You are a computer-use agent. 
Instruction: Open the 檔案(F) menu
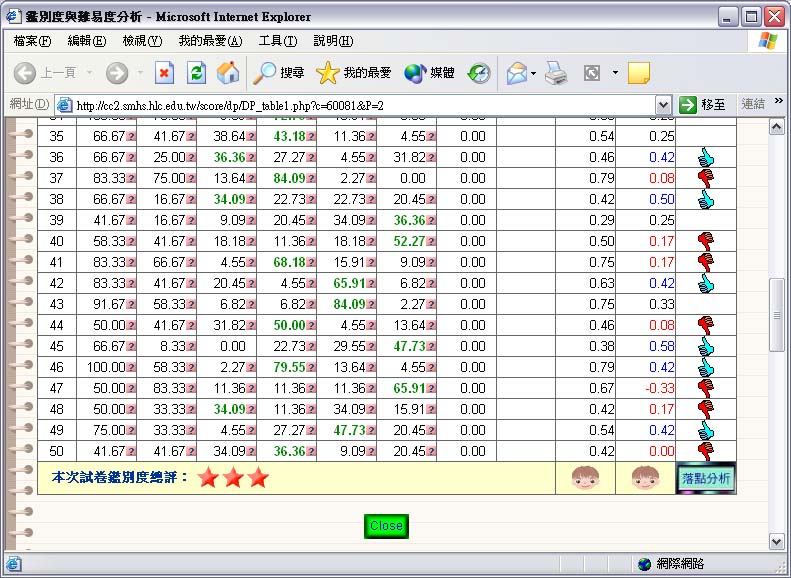tap(32, 41)
